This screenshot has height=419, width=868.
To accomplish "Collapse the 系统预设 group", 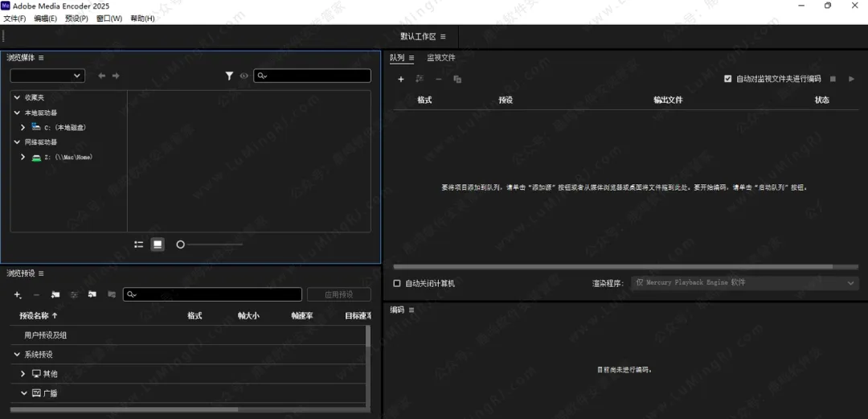I will pyautogui.click(x=17, y=355).
